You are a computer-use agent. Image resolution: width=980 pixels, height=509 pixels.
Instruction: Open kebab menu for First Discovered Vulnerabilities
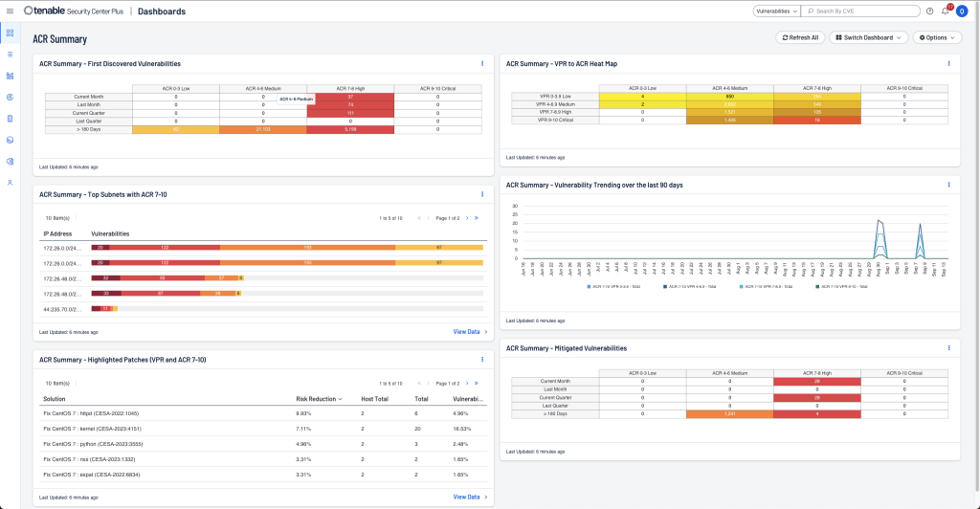coord(481,64)
